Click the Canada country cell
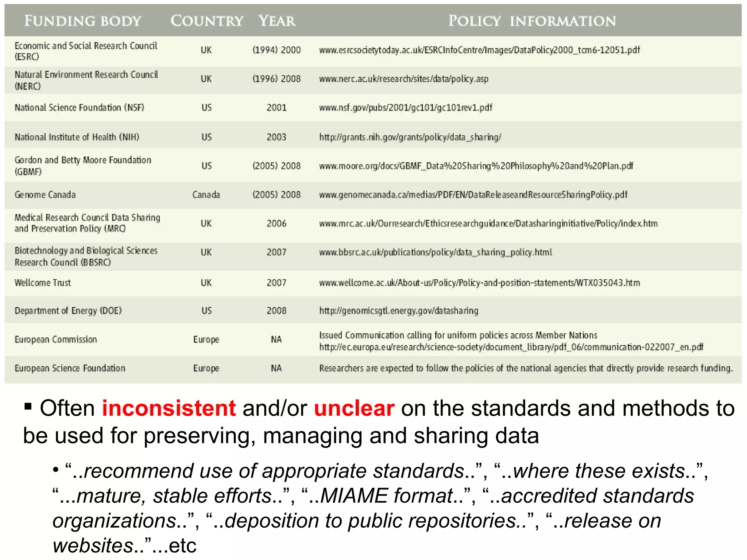Viewport: 747px width, 560px height. pos(206,195)
